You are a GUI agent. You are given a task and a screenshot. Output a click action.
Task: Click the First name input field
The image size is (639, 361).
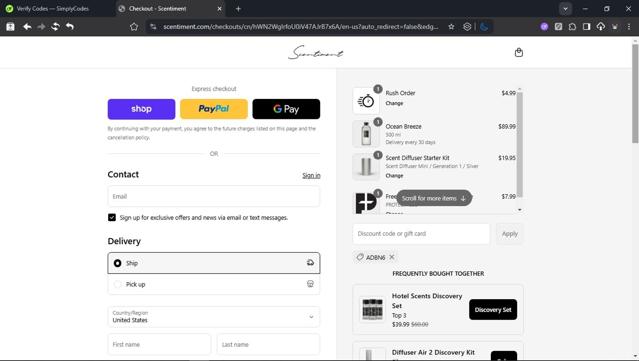[159, 344]
